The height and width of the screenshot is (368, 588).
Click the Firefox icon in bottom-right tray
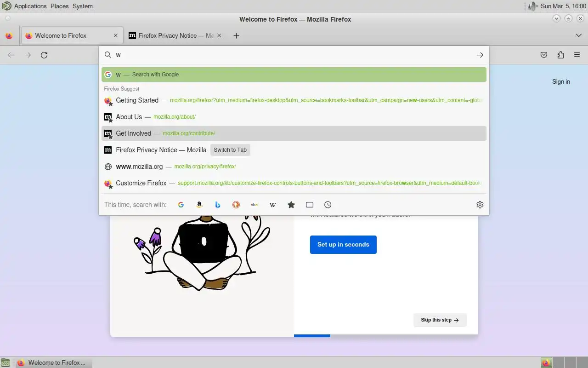click(x=546, y=362)
